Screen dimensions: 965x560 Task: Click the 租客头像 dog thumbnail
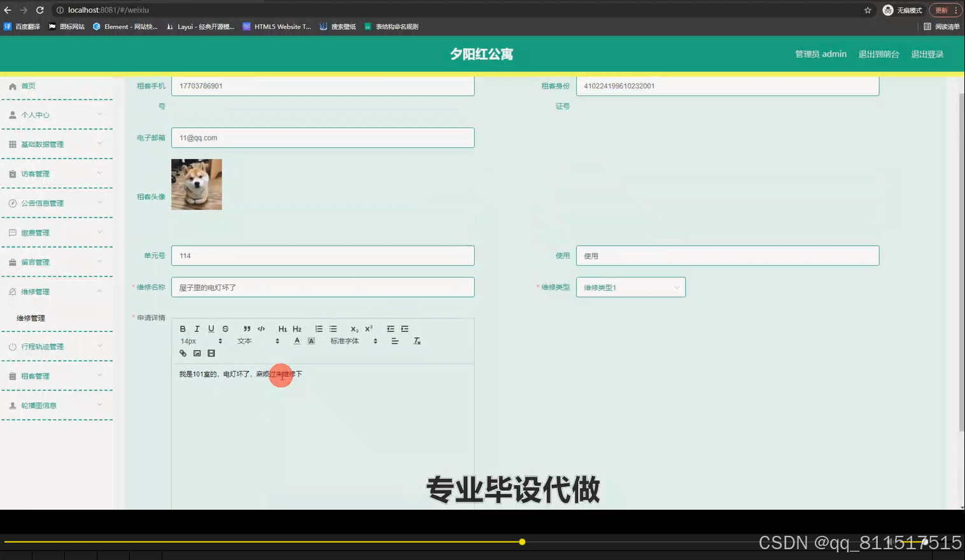pyautogui.click(x=197, y=185)
